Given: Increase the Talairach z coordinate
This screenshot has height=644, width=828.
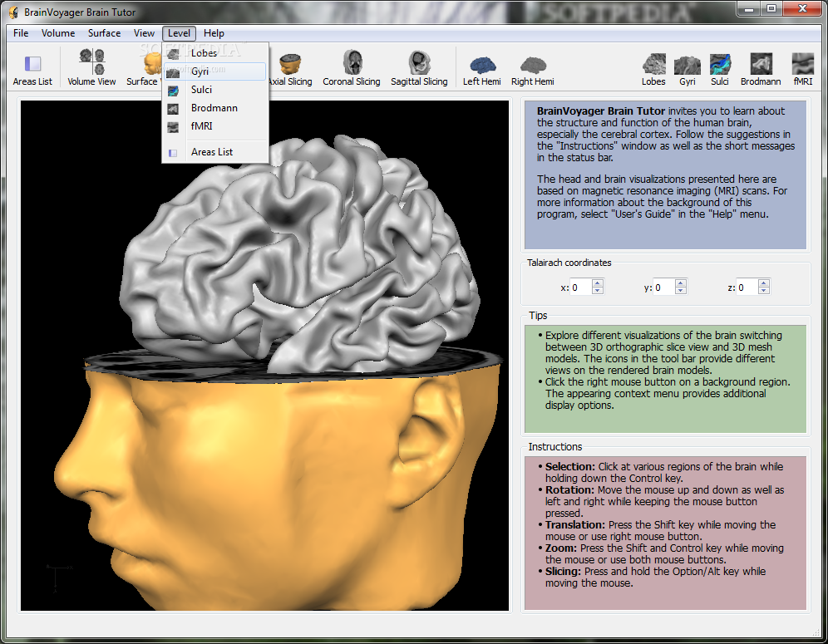Looking at the screenshot, I should 764,283.
